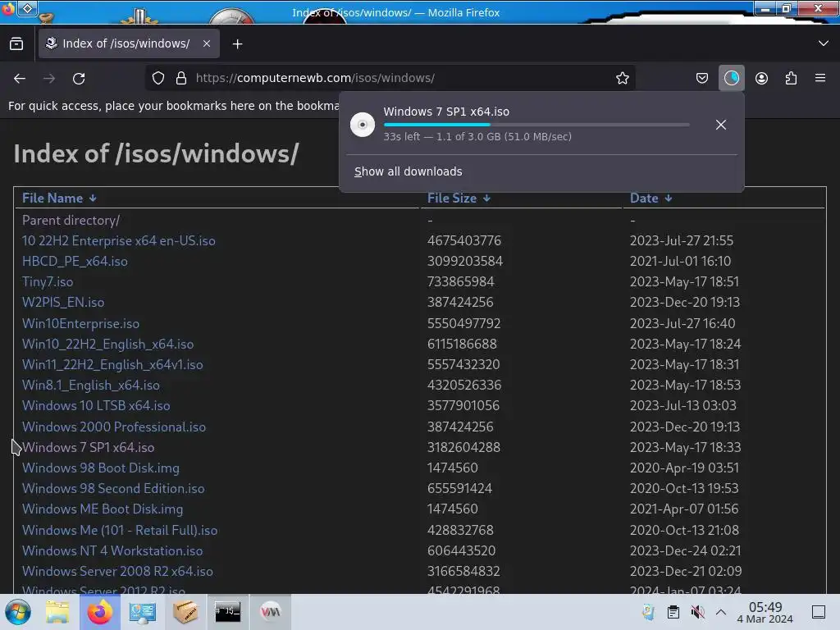Screen dimensions: 840x630
Task: Select the Windows 7 SP1 x64.iso download entry icon
Action: (362, 125)
